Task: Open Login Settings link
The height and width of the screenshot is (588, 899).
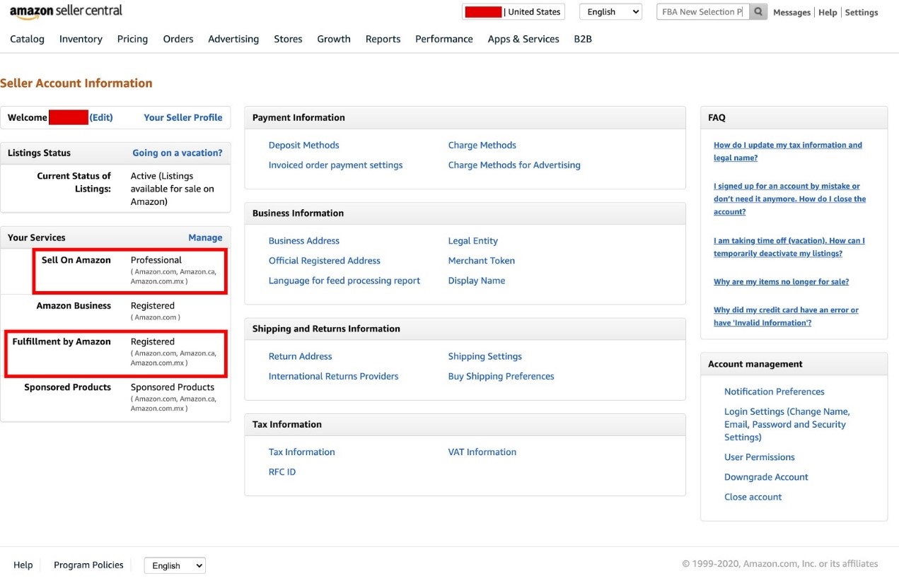Action: [x=787, y=424]
